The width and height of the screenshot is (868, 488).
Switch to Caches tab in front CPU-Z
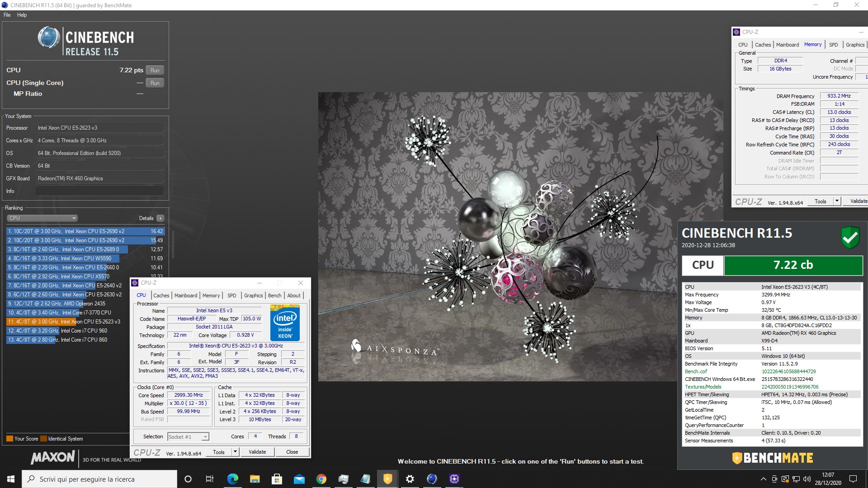click(x=161, y=296)
